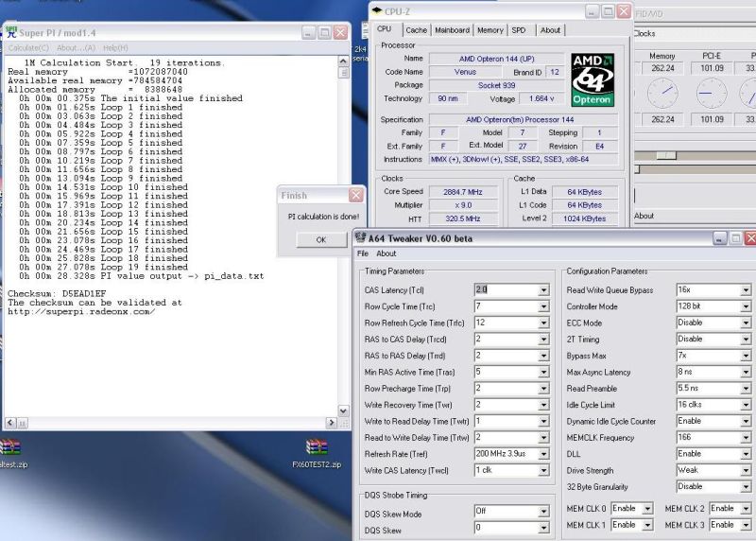Click Super PI horizontal scrollbar left arrow
Screen dimensions: 756x541
click(x=10, y=423)
